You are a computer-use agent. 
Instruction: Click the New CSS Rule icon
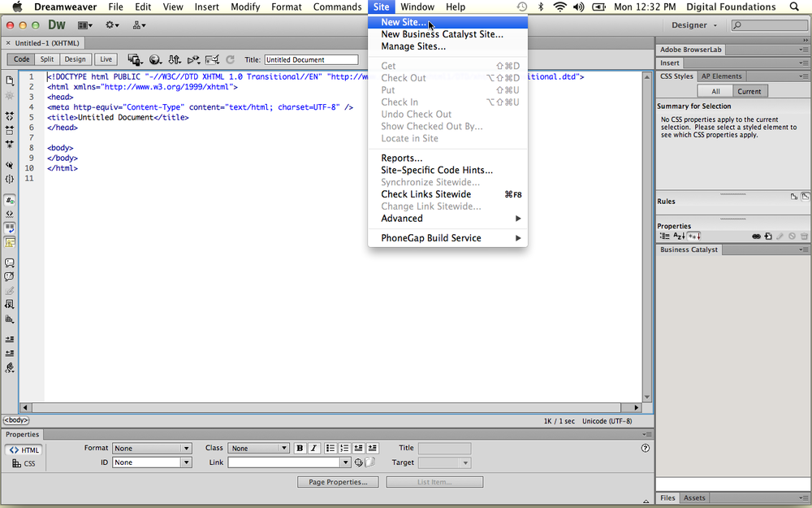(x=768, y=236)
